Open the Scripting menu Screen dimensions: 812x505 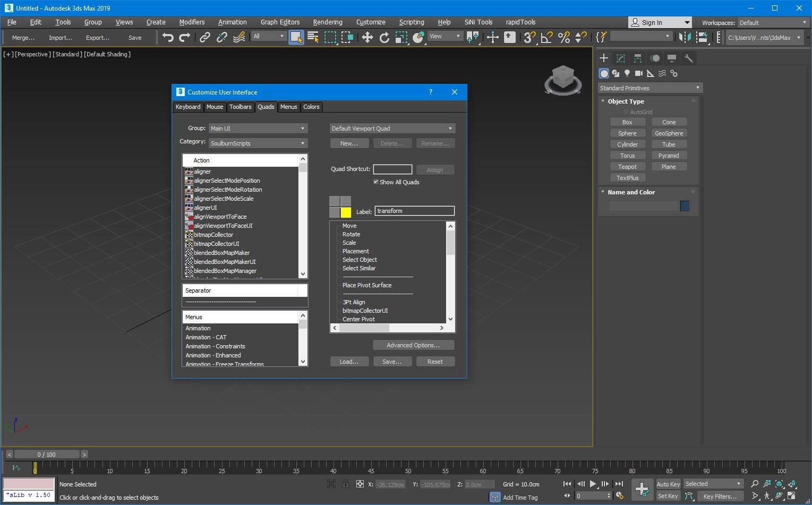(412, 22)
